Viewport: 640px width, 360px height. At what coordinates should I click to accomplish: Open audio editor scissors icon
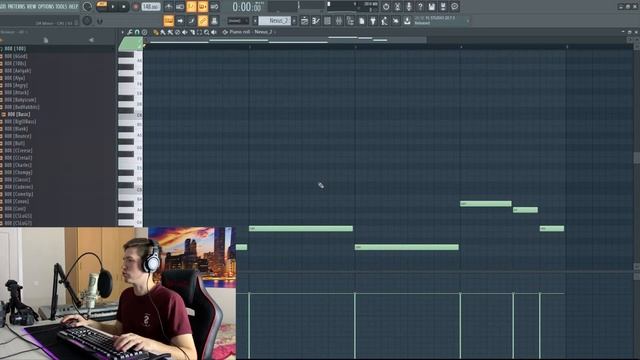pyautogui.click(x=398, y=7)
